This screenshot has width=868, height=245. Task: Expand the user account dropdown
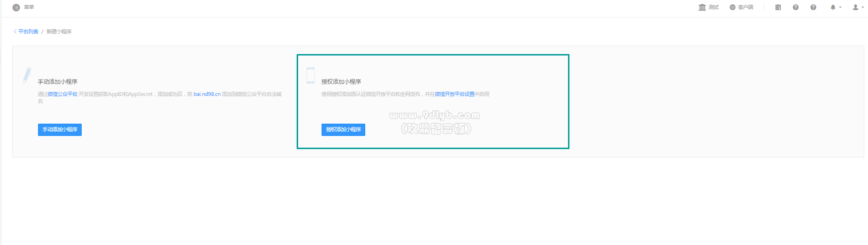tap(858, 8)
